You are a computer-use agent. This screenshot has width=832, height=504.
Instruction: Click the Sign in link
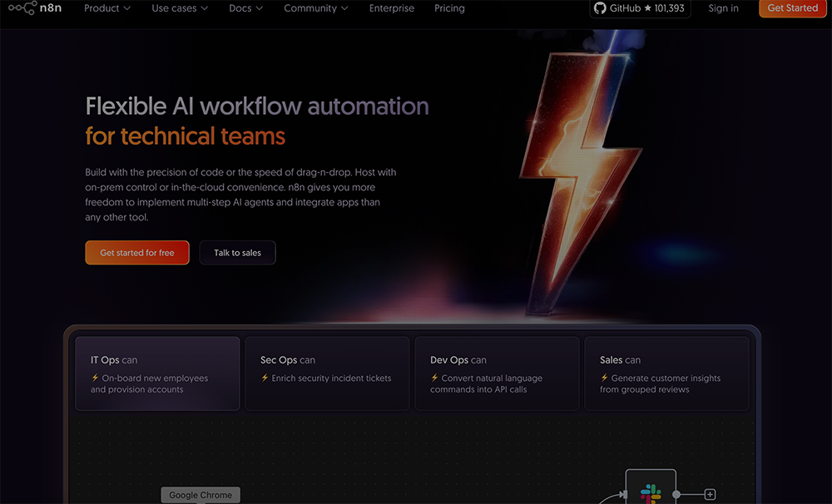[723, 8]
